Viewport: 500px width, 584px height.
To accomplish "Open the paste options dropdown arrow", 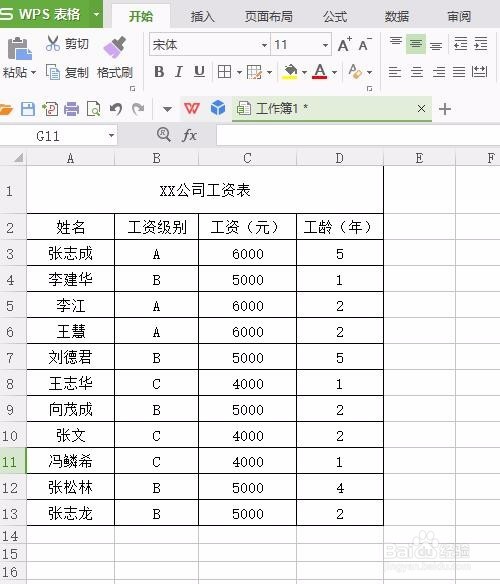I will tap(34, 72).
